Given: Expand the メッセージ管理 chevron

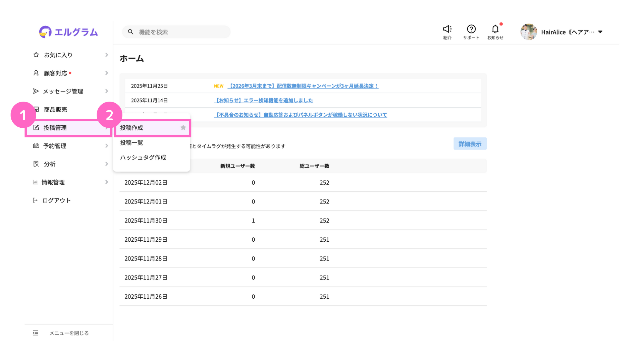Looking at the screenshot, I should 107,91.
